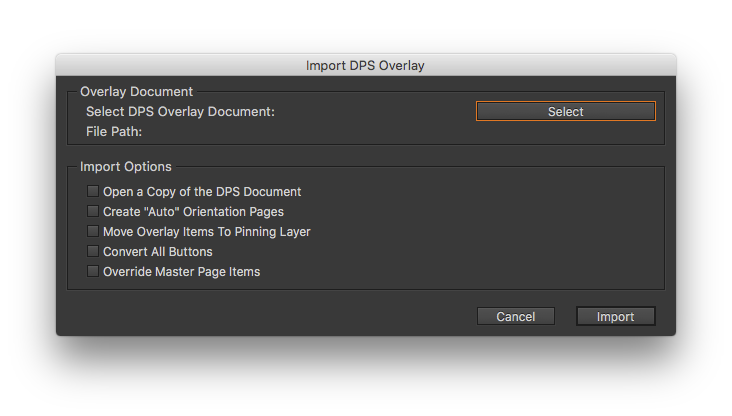This screenshot has height=416, width=732.
Task: Enable Open a Copy of the DPS Document
Action: point(93,191)
